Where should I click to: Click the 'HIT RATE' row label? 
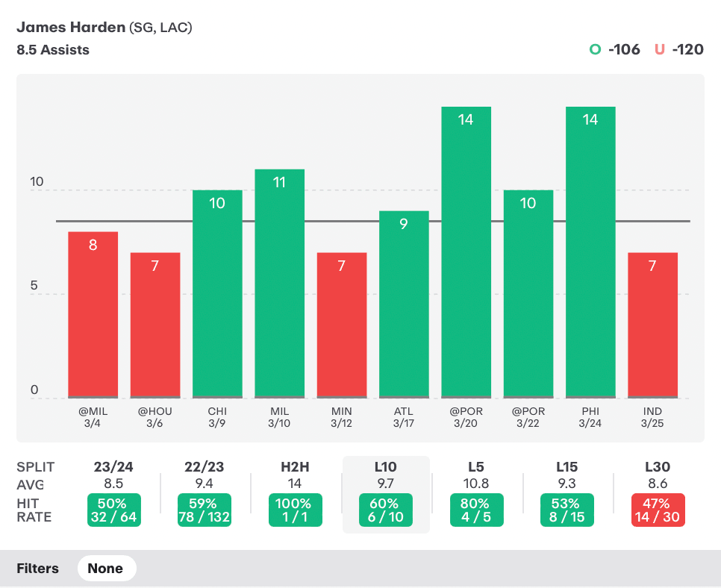pos(34,510)
